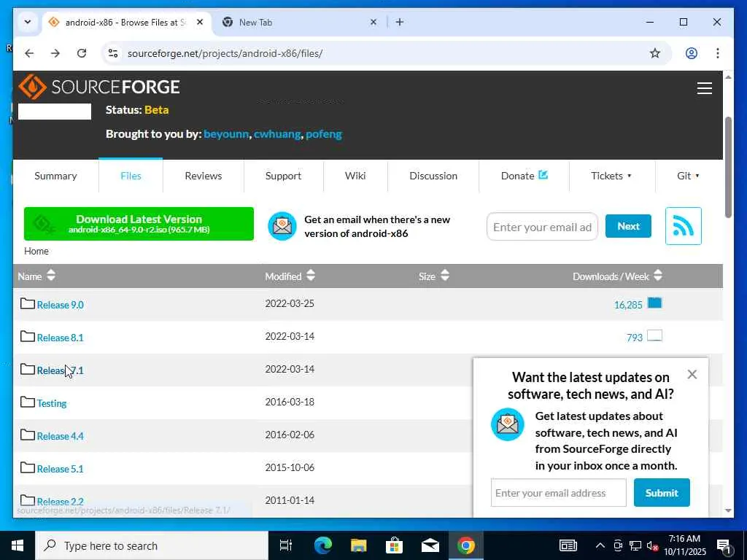Close the popup newsletter dialog
Image resolution: width=747 pixels, height=560 pixels.
point(692,375)
